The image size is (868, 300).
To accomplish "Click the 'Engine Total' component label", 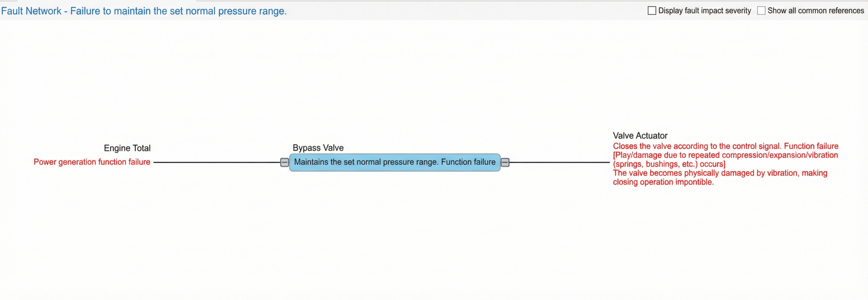I will click(127, 148).
